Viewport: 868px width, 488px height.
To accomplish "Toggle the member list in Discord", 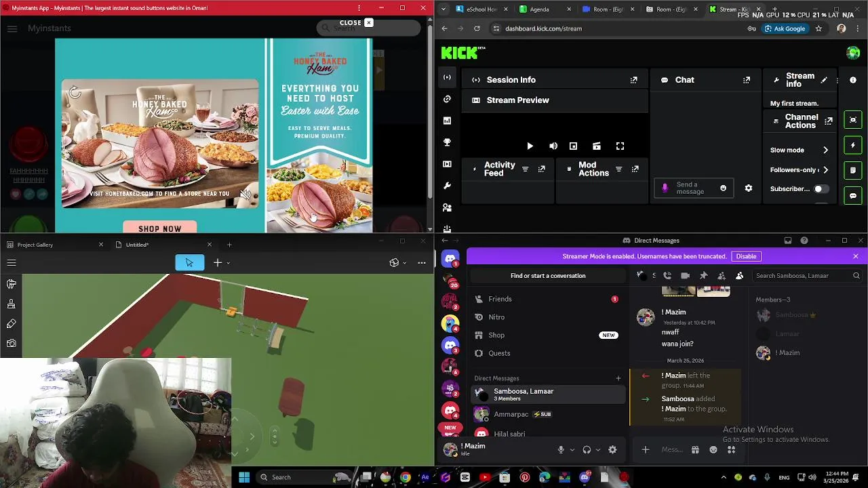I will click(x=739, y=276).
